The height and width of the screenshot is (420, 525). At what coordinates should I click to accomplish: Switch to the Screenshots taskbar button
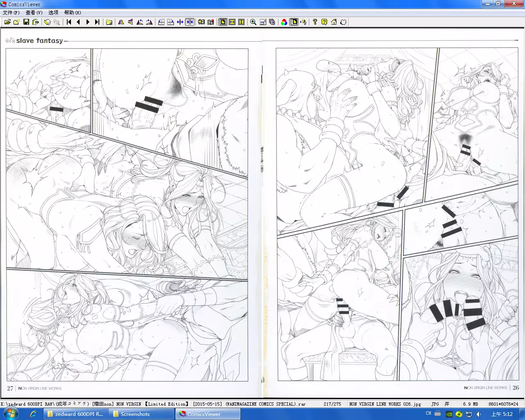click(x=135, y=414)
